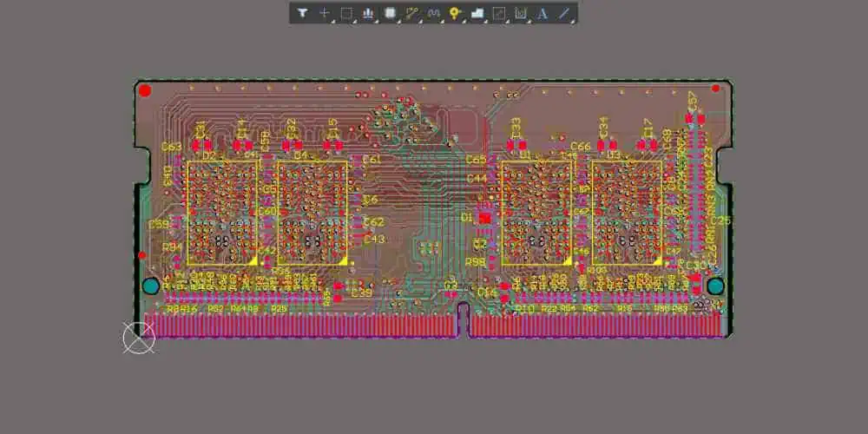The image size is (868, 434).
Task: Select the C25 designator label
Action: [x=720, y=220]
